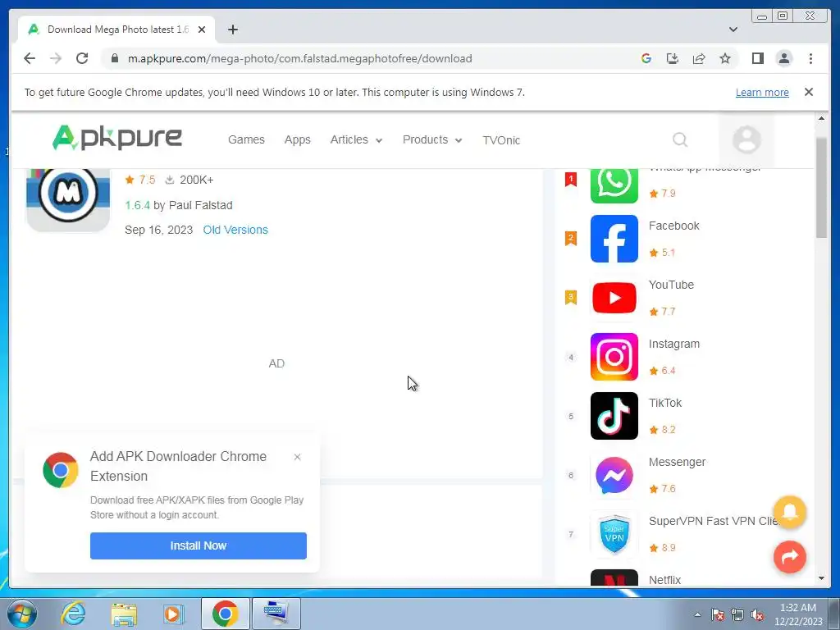This screenshot has height=630, width=840.
Task: Click the scrollbar down arrow
Action: (821, 578)
